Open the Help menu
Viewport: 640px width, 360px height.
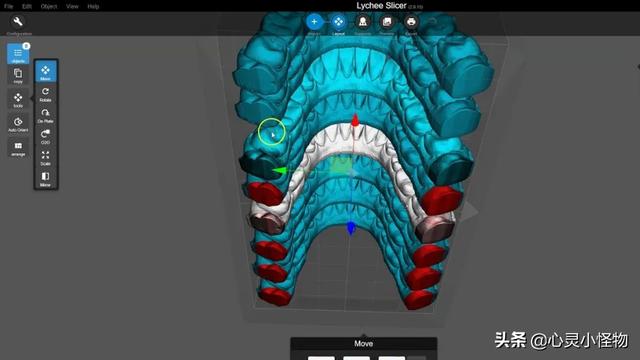coord(93,6)
